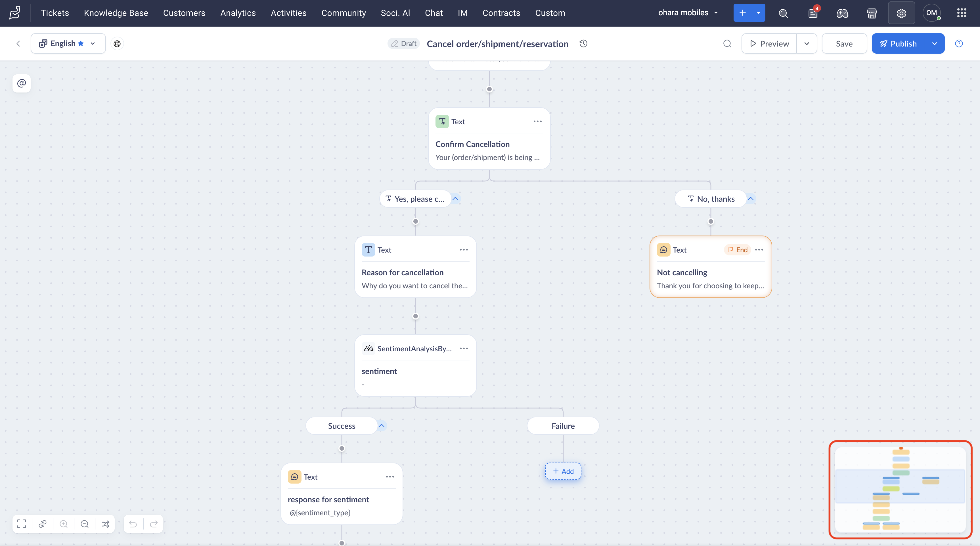Open the globe language settings icon

(117, 44)
